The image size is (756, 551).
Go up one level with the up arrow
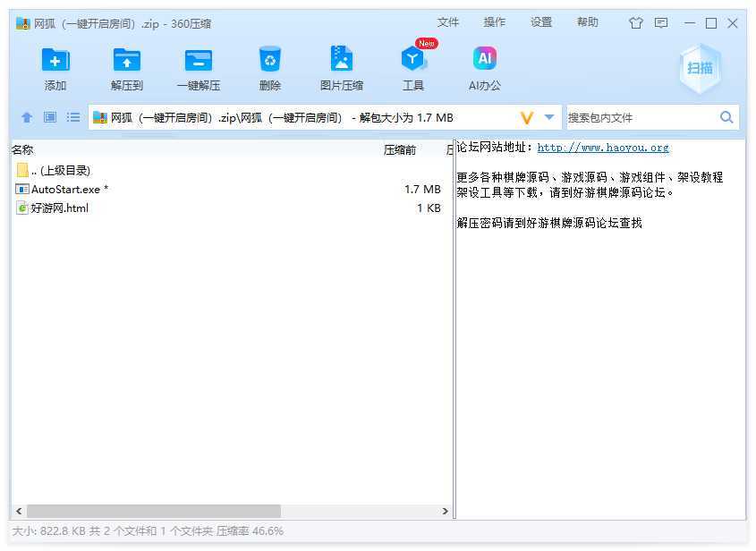[27, 117]
